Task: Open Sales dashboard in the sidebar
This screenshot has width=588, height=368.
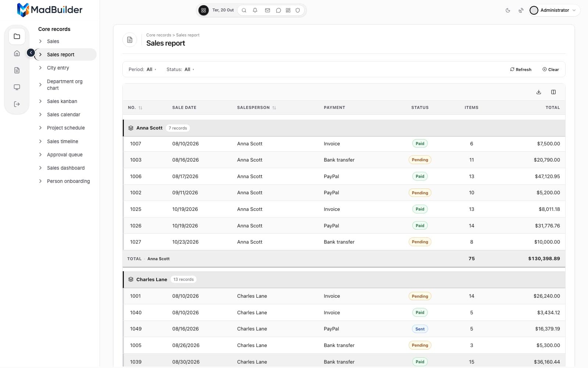Action: (x=65, y=168)
